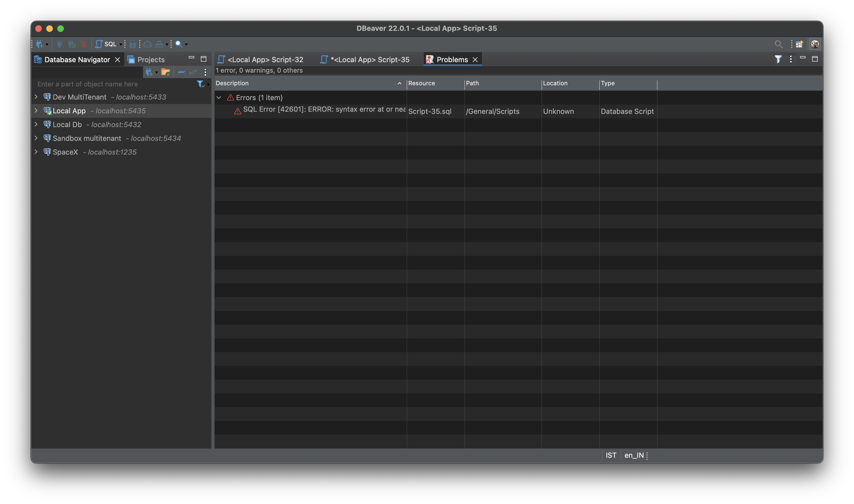
Task: Click the gray global search magnifier at top right
Action: [x=779, y=44]
